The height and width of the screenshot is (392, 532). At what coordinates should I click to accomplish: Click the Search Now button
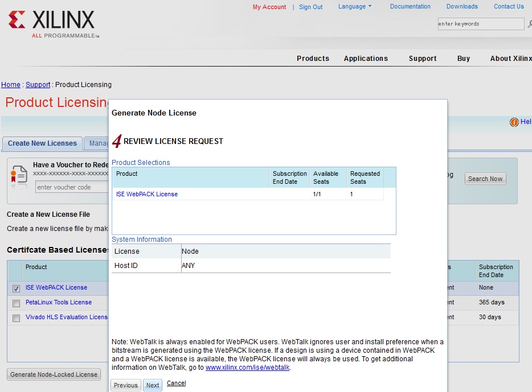tap(485, 179)
